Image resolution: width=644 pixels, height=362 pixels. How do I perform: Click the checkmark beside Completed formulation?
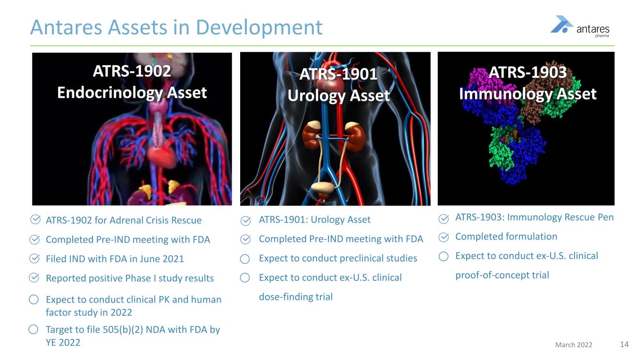click(443, 236)
